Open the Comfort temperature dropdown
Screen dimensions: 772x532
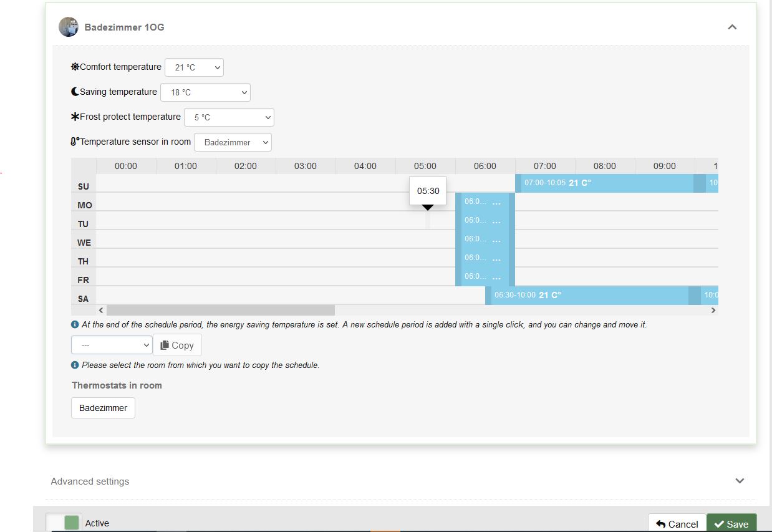[x=194, y=67]
